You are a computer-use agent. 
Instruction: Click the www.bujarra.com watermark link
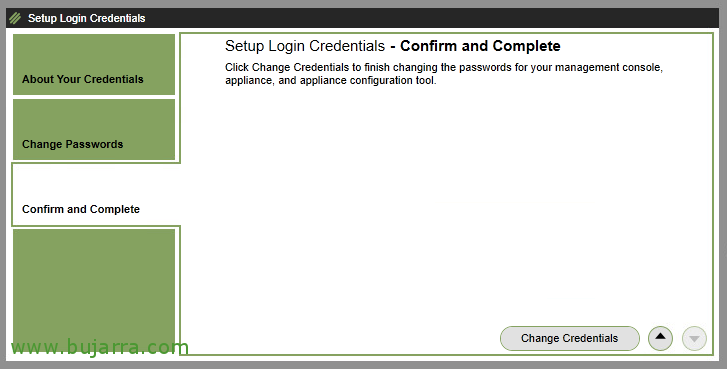coord(100,347)
